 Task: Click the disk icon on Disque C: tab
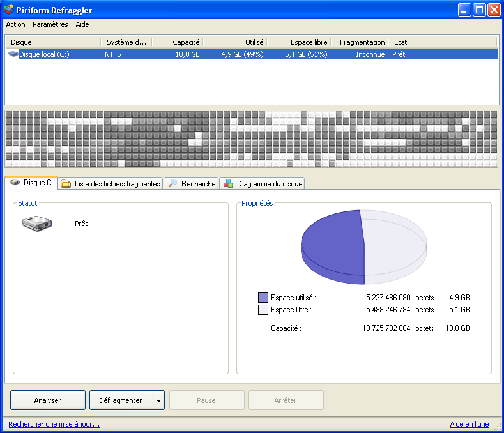click(15, 183)
